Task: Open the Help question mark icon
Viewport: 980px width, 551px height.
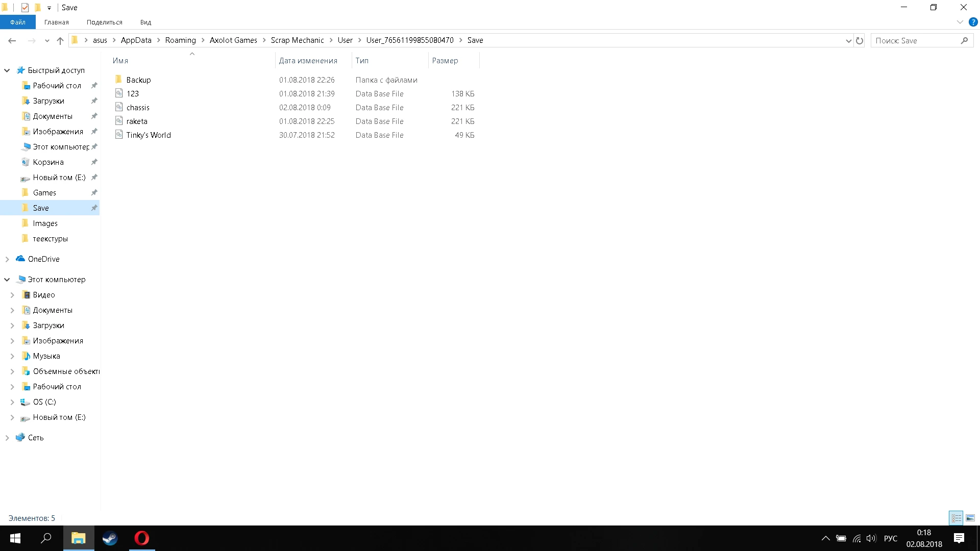Action: coord(973,22)
